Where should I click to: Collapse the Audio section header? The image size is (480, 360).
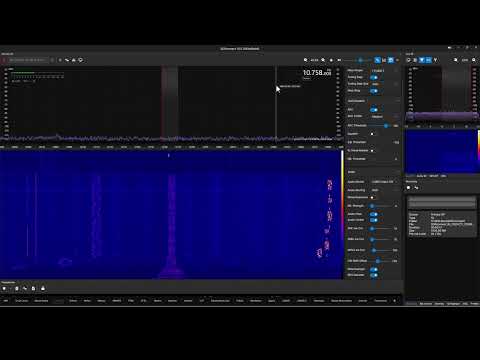coord(373,172)
